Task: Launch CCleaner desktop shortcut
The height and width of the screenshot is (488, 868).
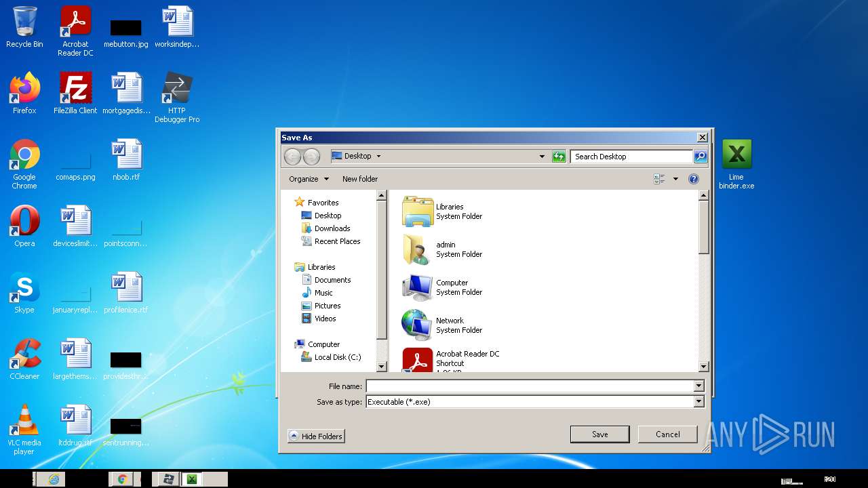Action: (24, 359)
